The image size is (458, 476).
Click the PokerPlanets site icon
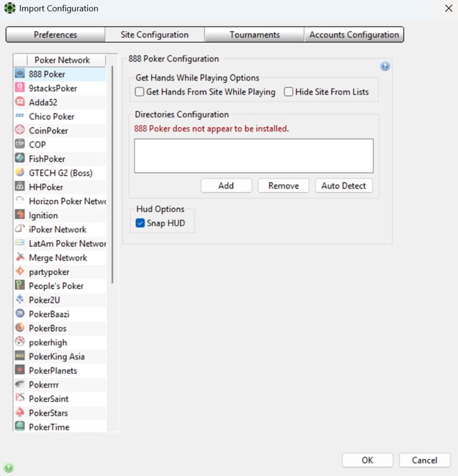[20, 370]
